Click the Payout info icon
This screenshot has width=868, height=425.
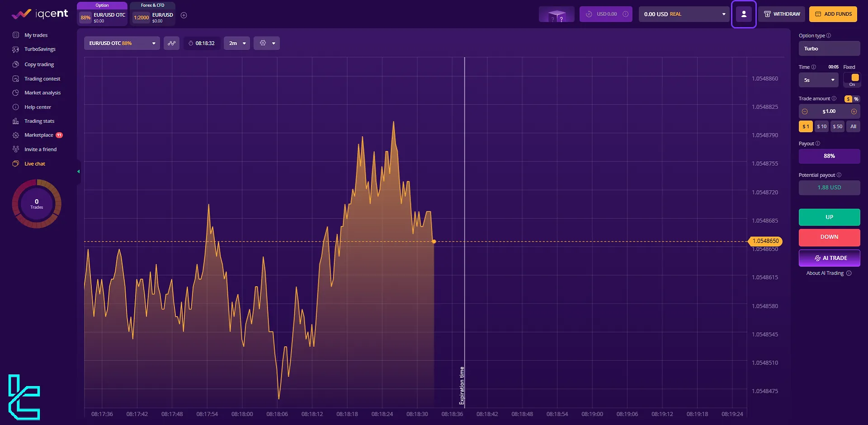tap(817, 144)
